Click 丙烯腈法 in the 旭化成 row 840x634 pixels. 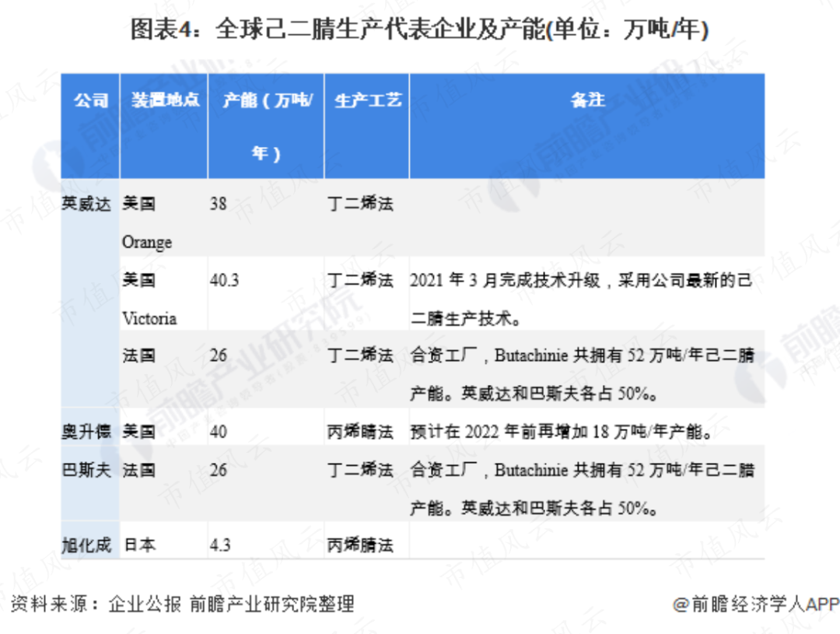point(360,545)
